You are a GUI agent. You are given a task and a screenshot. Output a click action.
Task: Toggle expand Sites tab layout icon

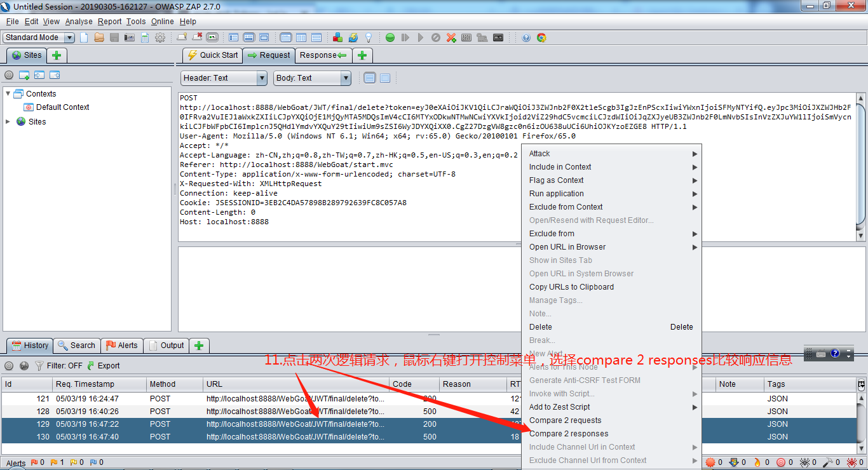(233, 37)
